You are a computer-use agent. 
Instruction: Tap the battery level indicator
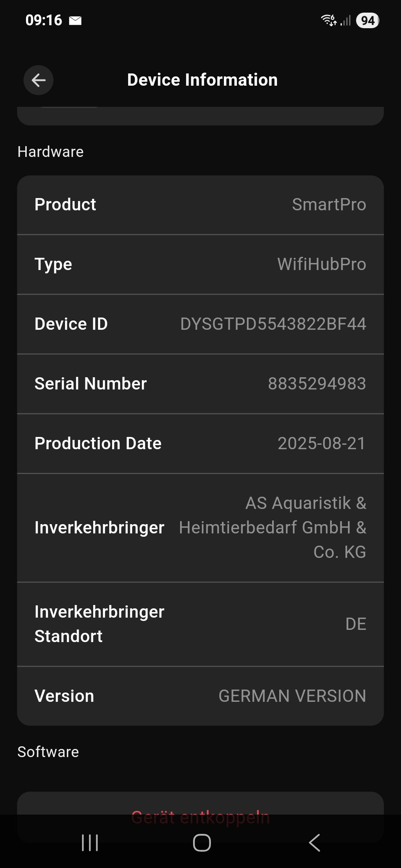(x=367, y=20)
